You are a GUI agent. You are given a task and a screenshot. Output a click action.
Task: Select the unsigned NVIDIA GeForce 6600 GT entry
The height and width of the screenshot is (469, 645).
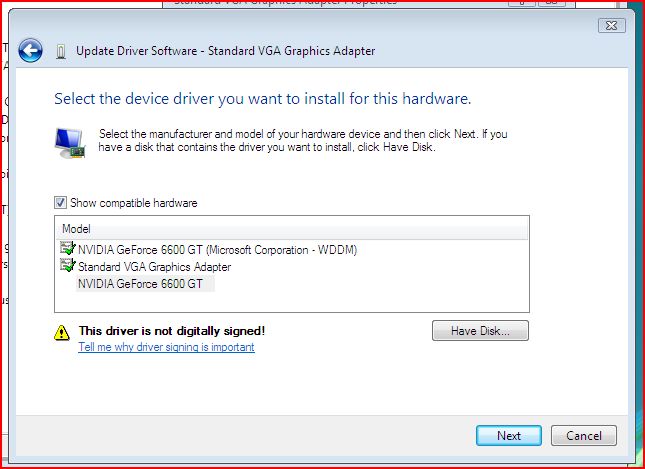coord(141,283)
